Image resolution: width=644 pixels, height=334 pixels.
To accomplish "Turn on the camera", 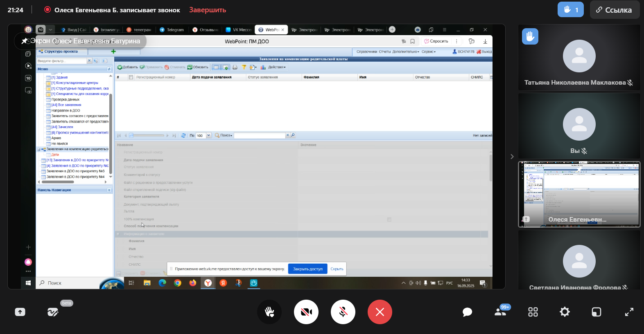I will 306,312.
